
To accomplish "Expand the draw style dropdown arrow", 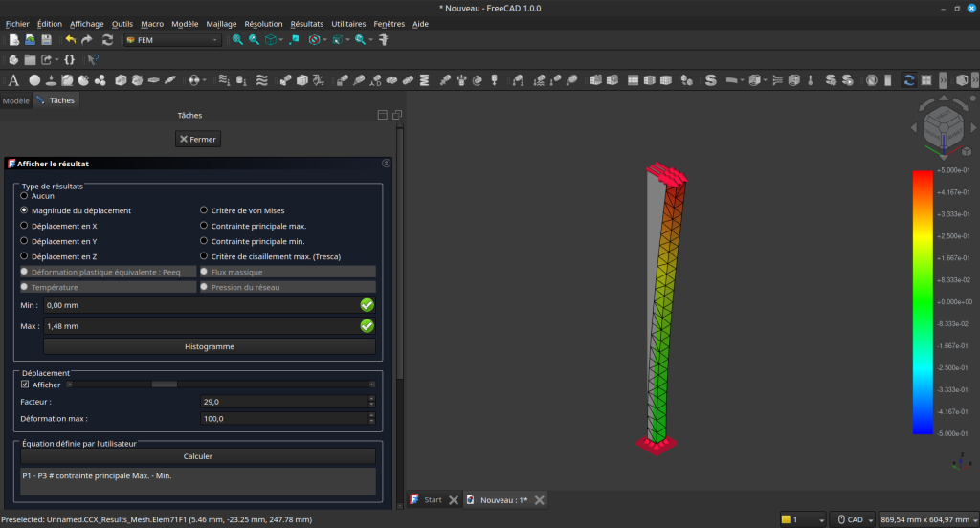I will pyautogui.click(x=325, y=40).
